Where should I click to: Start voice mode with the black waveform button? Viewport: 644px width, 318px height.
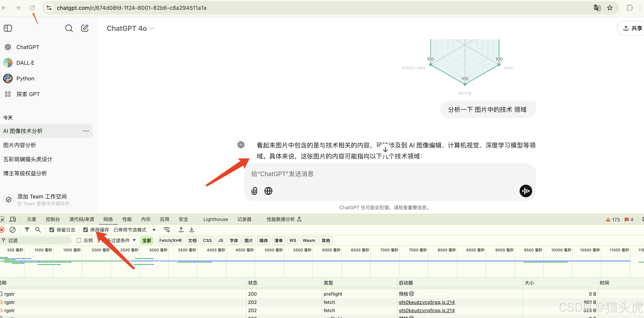[525, 191]
